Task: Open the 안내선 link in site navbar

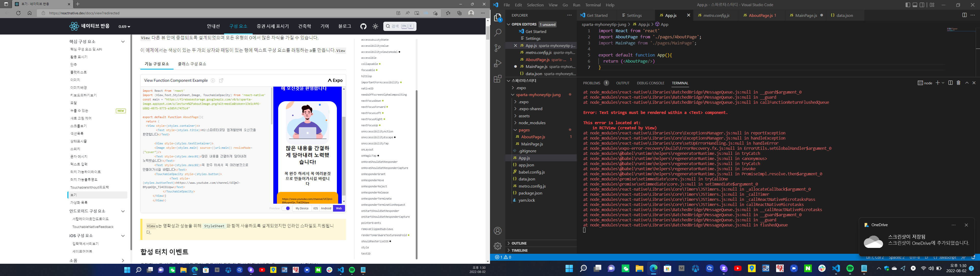Action: (x=213, y=26)
